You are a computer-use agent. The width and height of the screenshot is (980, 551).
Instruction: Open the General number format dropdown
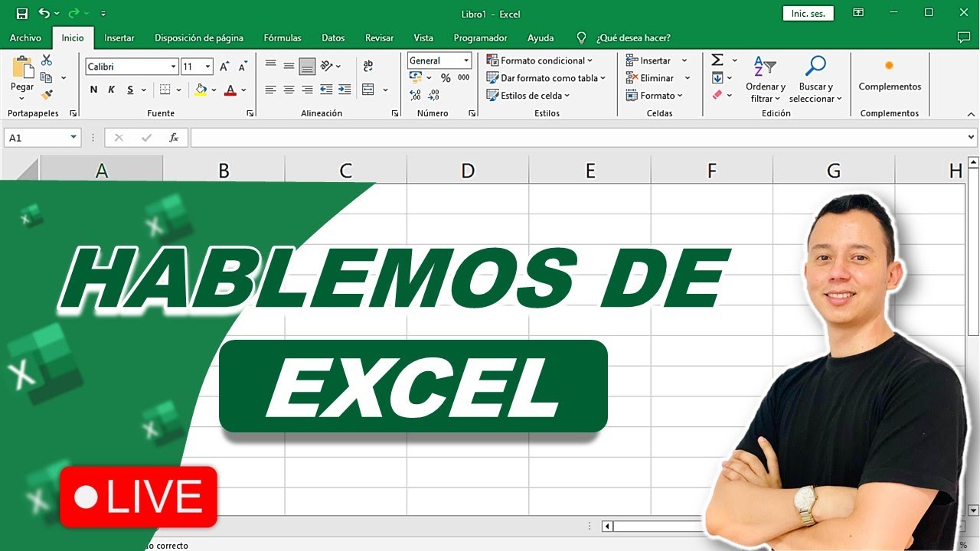click(466, 60)
